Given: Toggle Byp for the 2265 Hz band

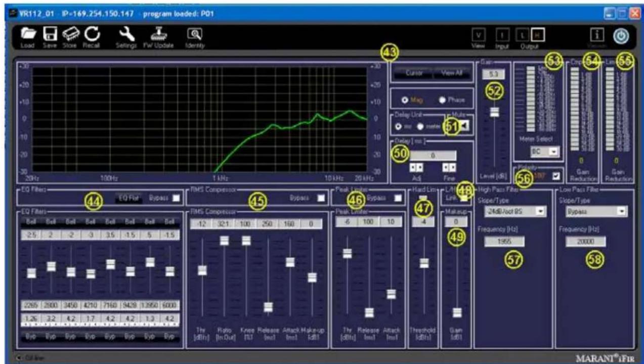Looking at the screenshot, I should tap(31, 336).
